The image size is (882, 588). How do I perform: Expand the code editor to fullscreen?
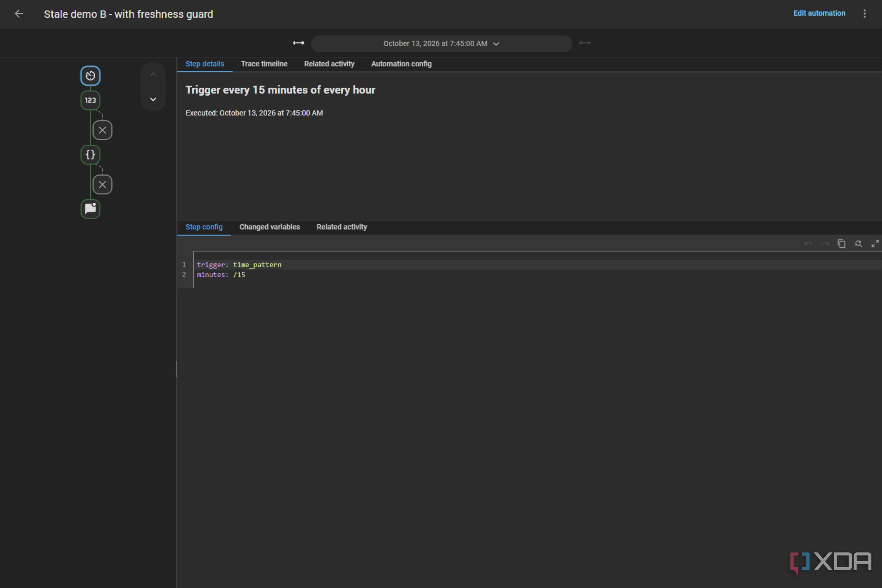click(875, 244)
